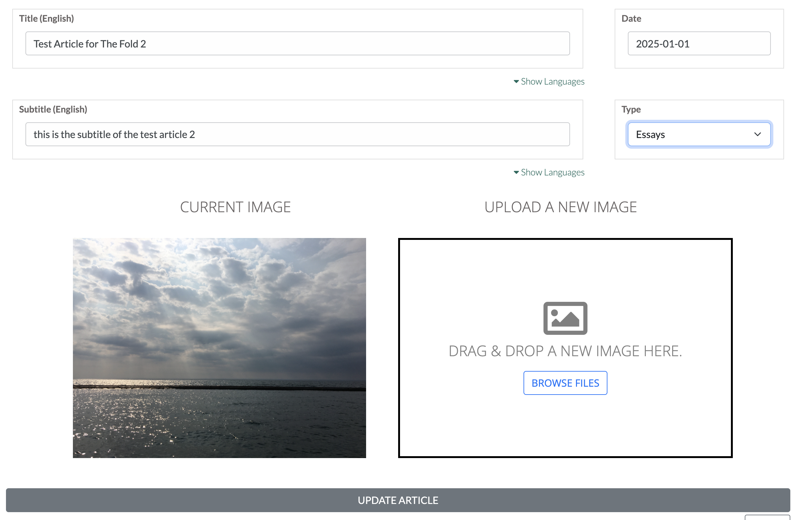Viewport: 812px width, 520px height.
Task: Select Essays in the Type combo box
Action: [699, 134]
